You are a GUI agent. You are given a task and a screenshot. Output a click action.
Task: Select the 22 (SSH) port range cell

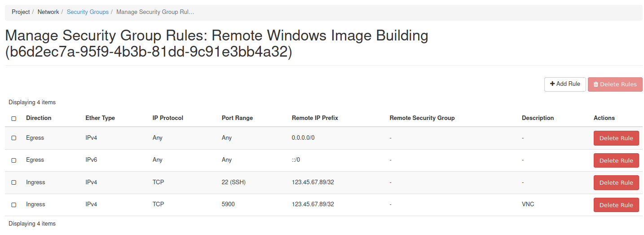234,182
